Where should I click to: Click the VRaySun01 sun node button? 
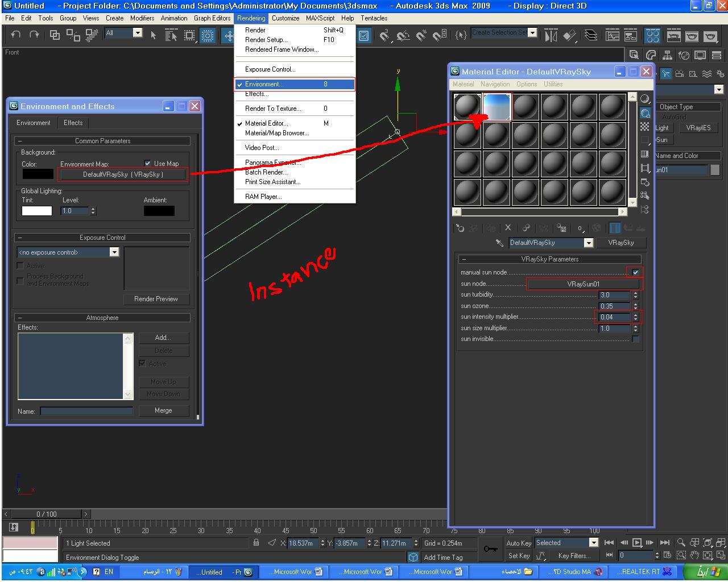point(583,284)
